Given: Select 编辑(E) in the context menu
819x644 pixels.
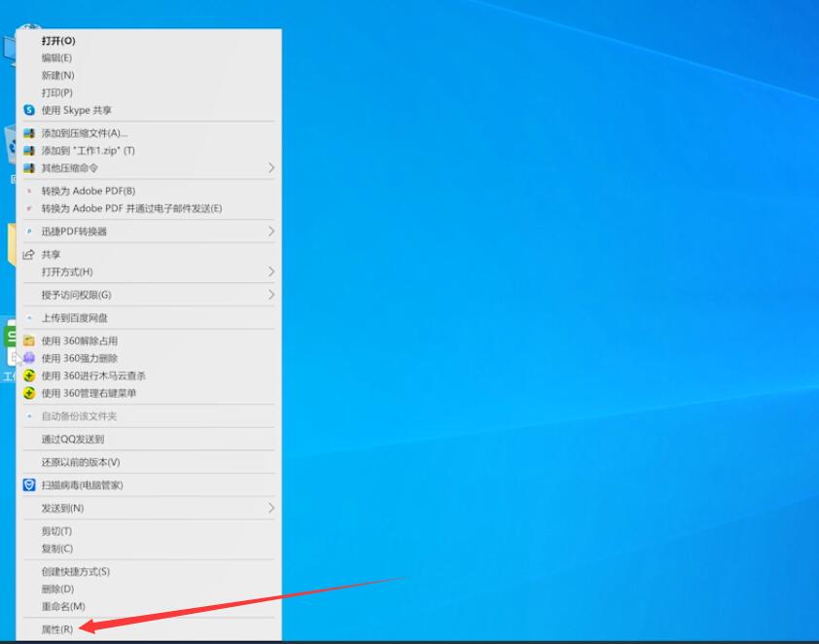Looking at the screenshot, I should 57,58.
